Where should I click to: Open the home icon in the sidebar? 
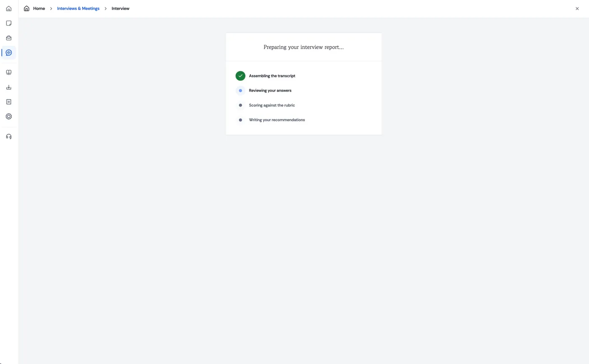pyautogui.click(x=9, y=8)
